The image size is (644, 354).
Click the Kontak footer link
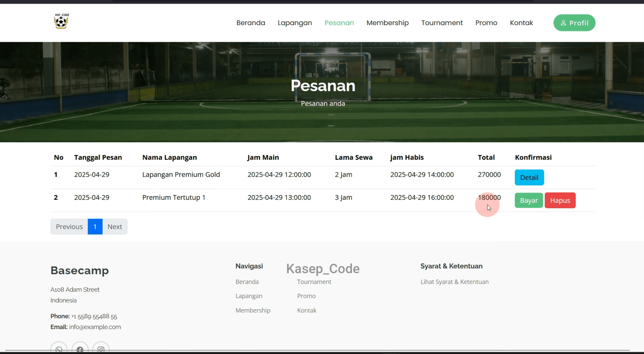pos(307,310)
